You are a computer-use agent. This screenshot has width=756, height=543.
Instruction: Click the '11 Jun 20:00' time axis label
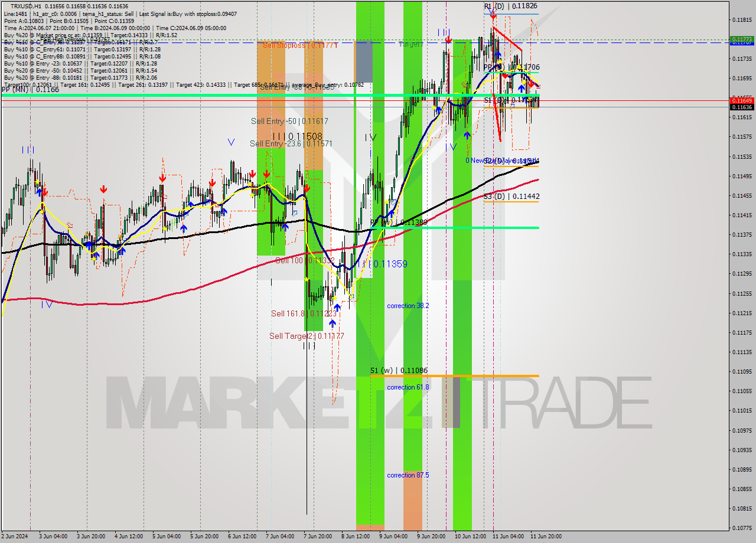pos(546,537)
